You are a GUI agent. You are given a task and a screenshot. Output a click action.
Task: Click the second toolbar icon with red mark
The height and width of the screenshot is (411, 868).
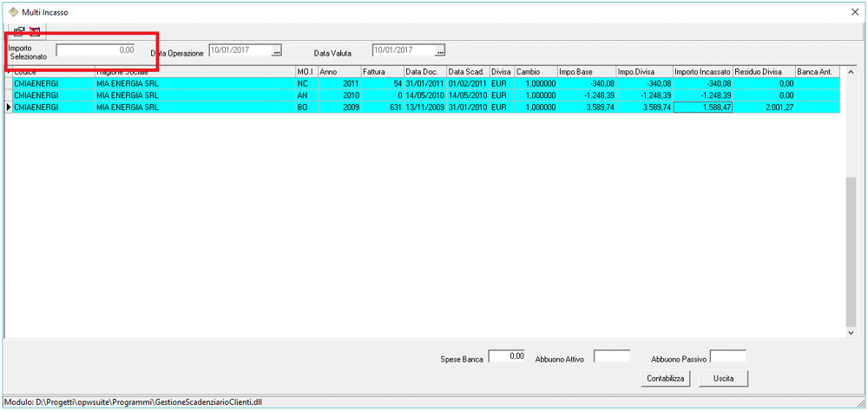(x=36, y=30)
